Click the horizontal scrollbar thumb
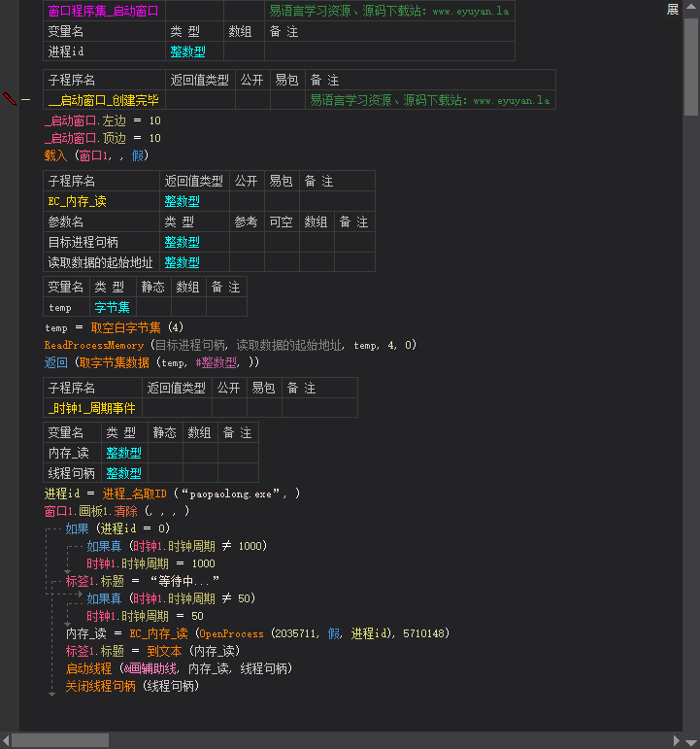The height and width of the screenshot is (749, 700). click(60, 740)
